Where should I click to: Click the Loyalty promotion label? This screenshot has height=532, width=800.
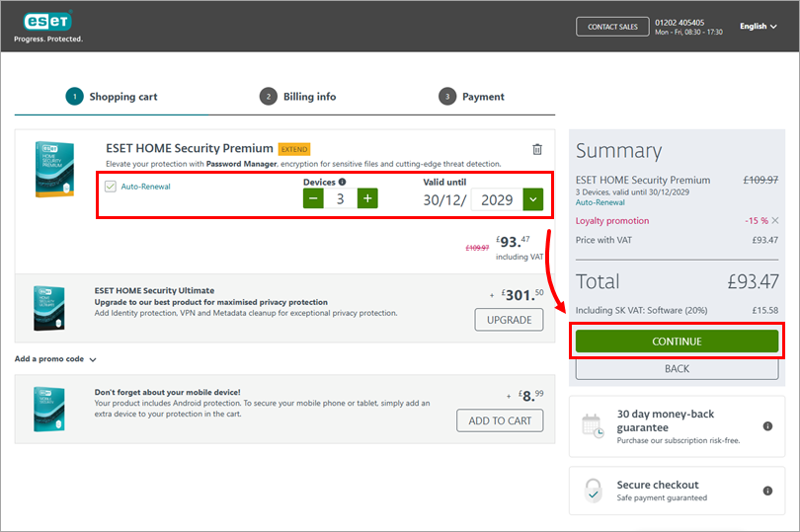click(612, 221)
